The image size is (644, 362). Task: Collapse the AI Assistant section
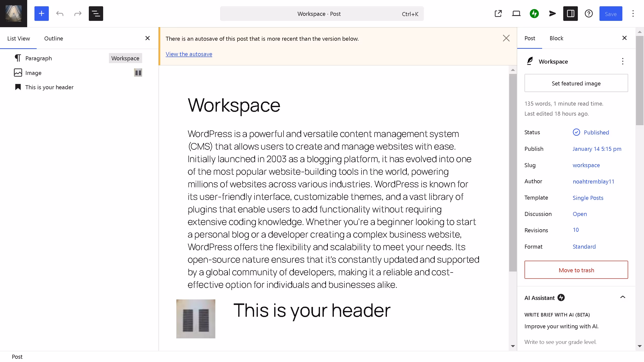(623, 297)
